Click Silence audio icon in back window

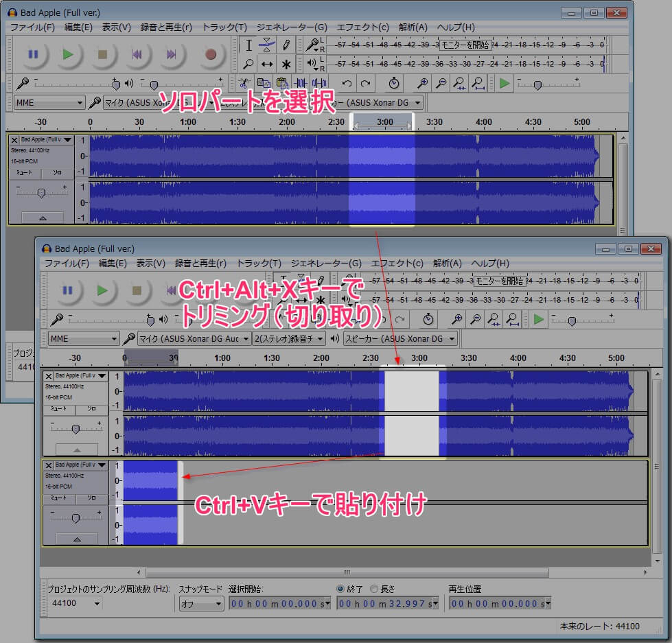[319, 83]
